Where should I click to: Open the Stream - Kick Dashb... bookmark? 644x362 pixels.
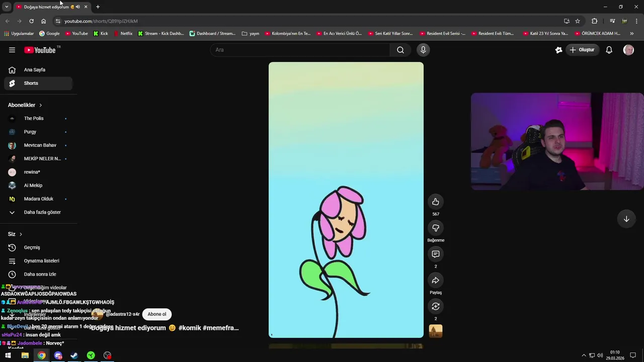tap(161, 34)
